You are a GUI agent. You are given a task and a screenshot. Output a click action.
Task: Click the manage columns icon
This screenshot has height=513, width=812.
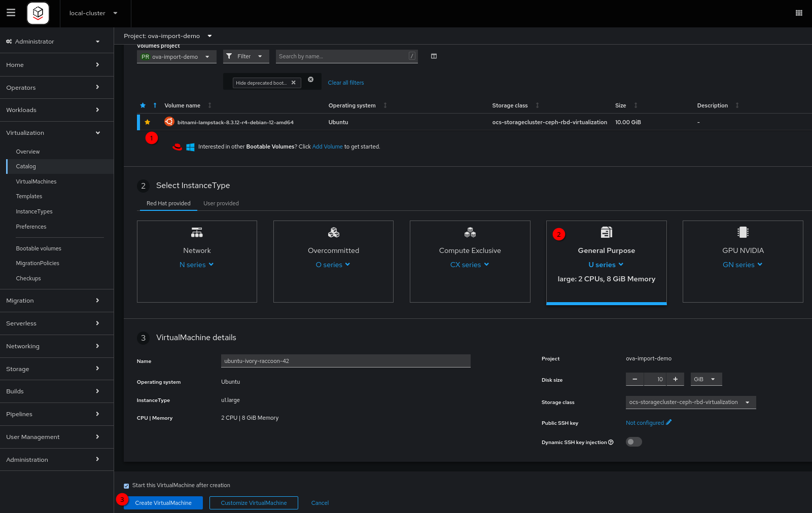click(x=434, y=56)
